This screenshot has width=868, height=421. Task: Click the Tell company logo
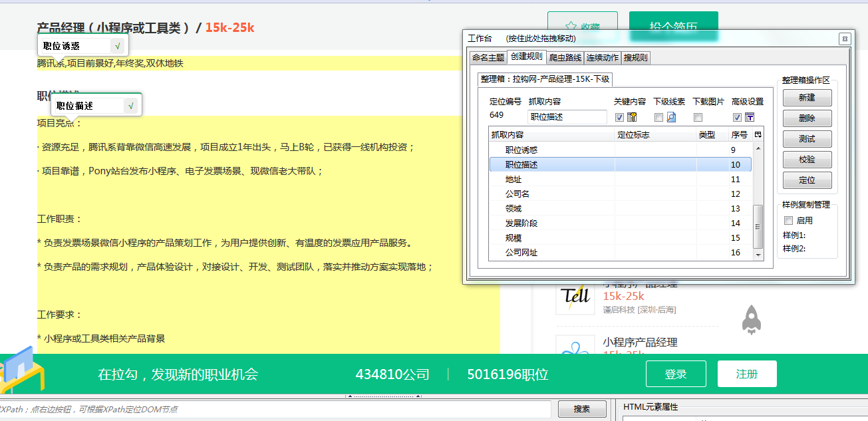click(x=575, y=296)
